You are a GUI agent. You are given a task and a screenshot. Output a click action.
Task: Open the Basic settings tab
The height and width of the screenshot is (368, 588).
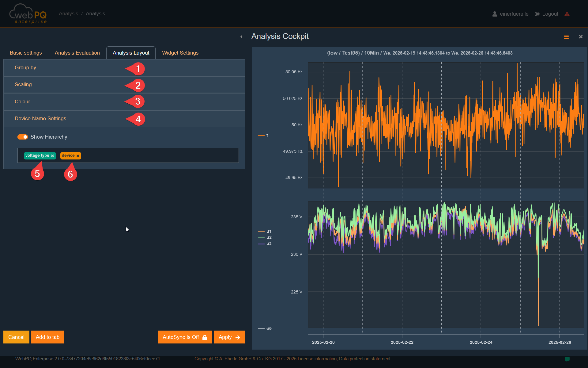click(26, 53)
